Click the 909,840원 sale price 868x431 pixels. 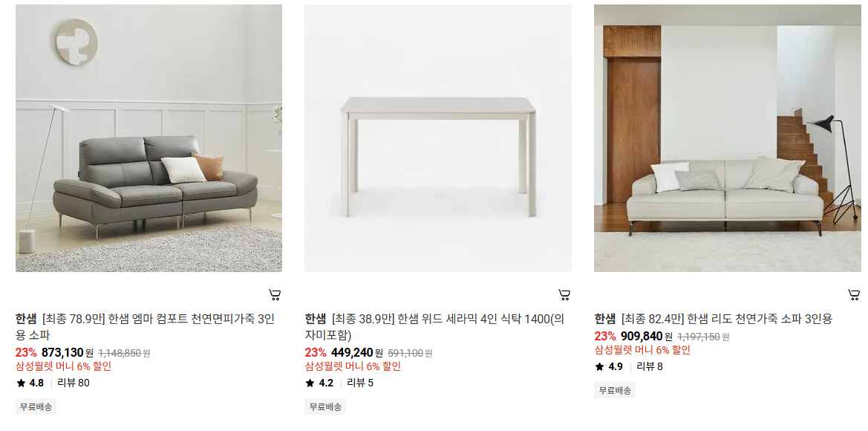[x=647, y=336]
